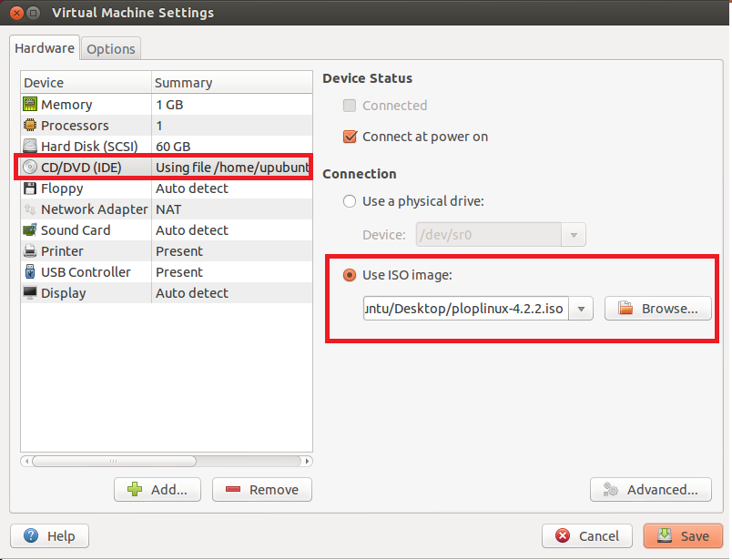This screenshot has height=560, width=732.
Task: Select the Use physical drive radio button
Action: (350, 201)
